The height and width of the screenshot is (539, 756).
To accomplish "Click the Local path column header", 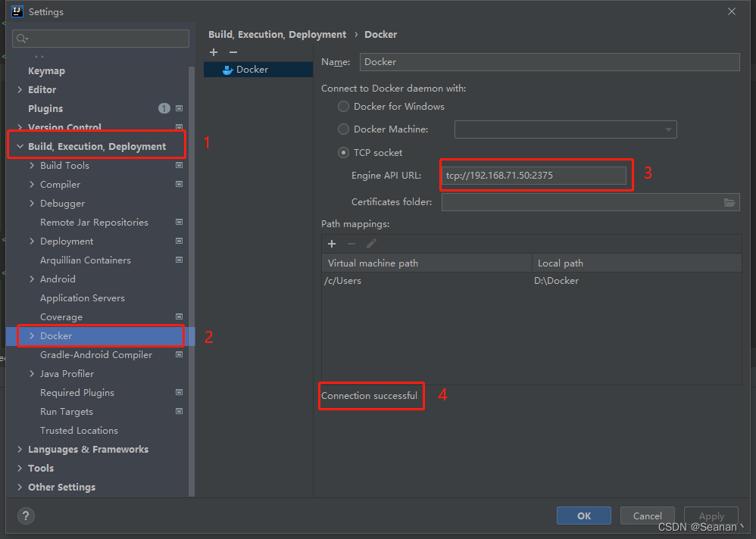I will click(x=637, y=263).
